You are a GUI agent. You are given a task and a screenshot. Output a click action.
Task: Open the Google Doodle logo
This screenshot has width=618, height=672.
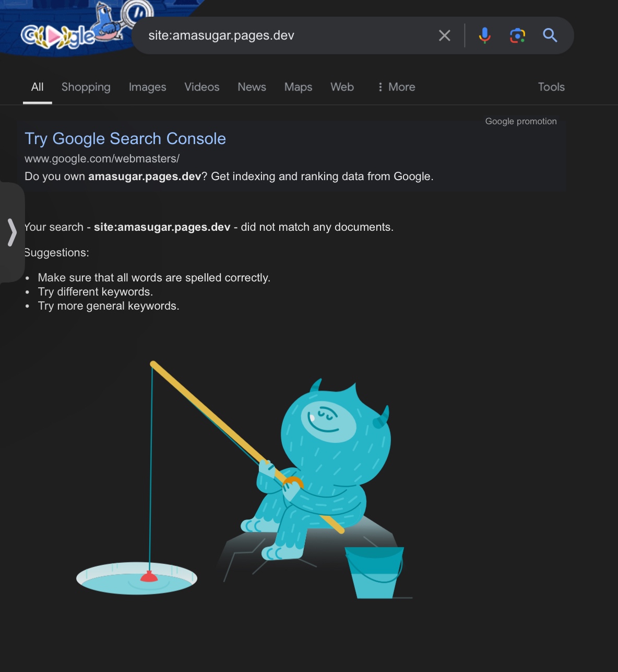[73, 29]
